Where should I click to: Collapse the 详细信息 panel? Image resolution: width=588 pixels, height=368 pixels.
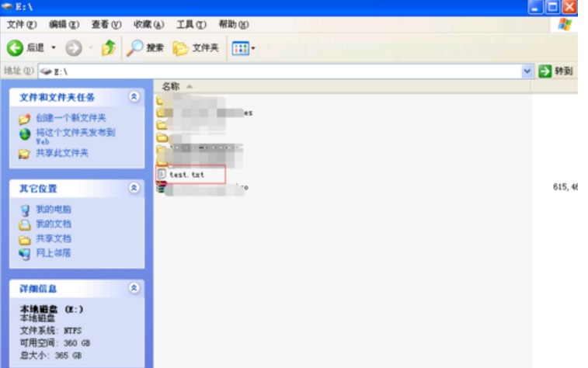pos(134,288)
